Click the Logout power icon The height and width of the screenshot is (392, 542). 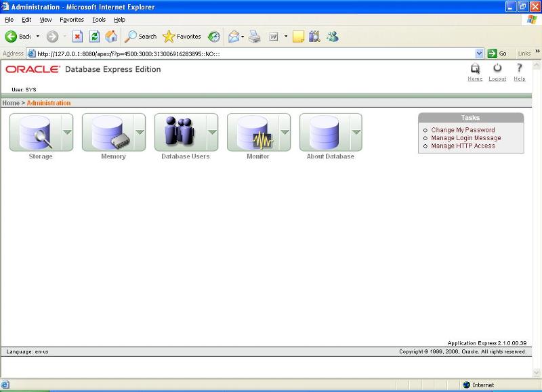[497, 68]
